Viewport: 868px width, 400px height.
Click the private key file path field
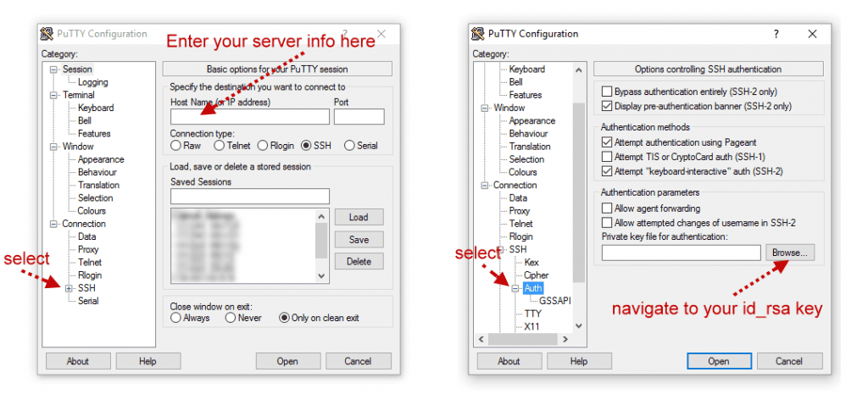point(682,253)
